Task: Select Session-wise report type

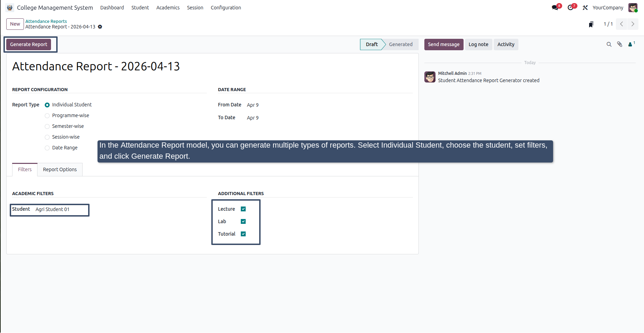Action: pyautogui.click(x=47, y=137)
